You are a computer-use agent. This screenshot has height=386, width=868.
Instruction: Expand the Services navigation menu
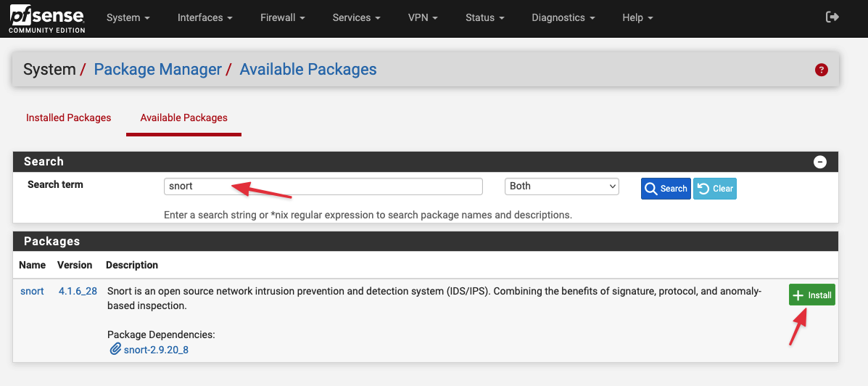[356, 17]
